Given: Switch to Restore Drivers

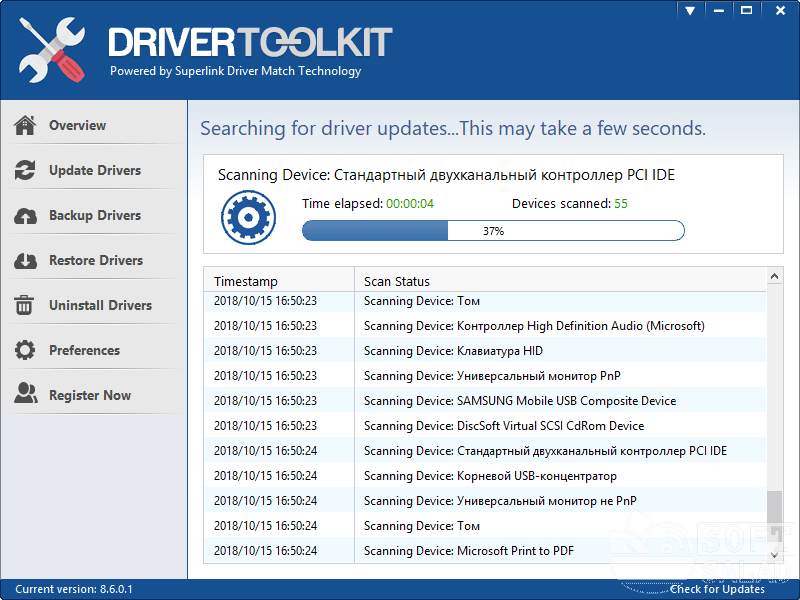Looking at the screenshot, I should [94, 260].
